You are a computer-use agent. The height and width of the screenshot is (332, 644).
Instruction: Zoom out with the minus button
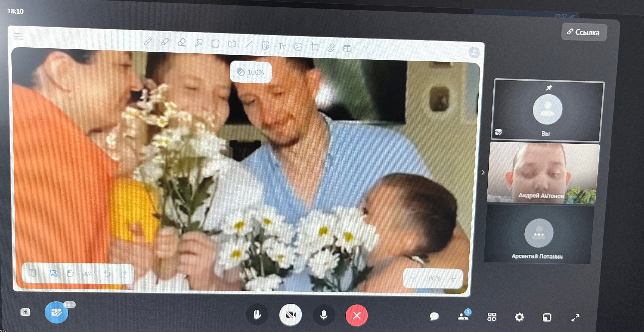point(413,278)
